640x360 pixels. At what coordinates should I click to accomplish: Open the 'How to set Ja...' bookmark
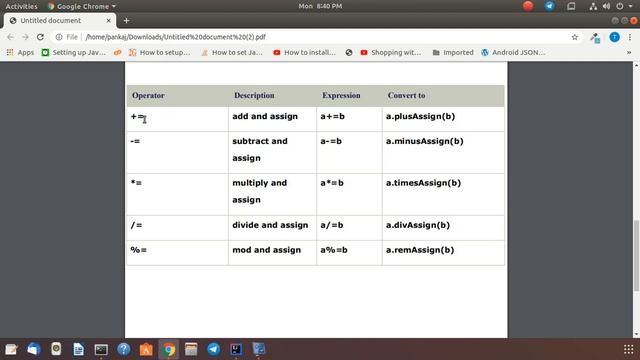point(232,52)
